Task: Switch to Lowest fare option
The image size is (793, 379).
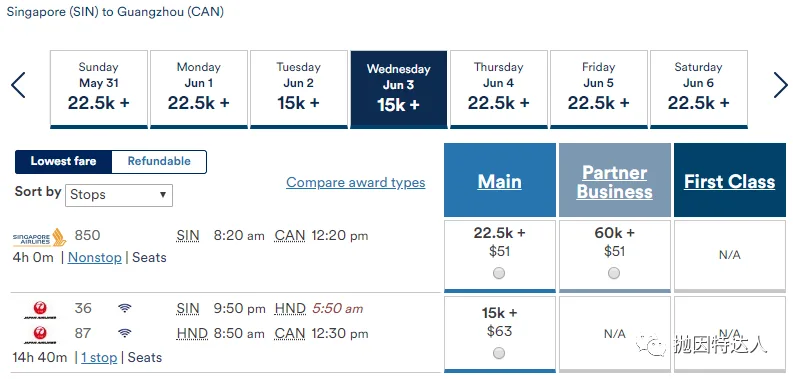Action: [63, 161]
